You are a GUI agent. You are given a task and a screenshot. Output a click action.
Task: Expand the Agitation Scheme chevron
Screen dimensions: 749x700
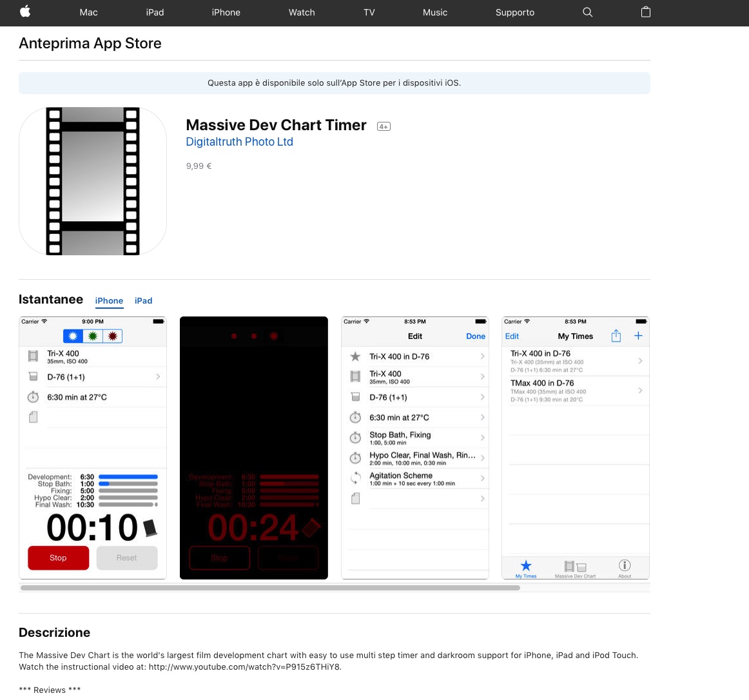tap(482, 478)
